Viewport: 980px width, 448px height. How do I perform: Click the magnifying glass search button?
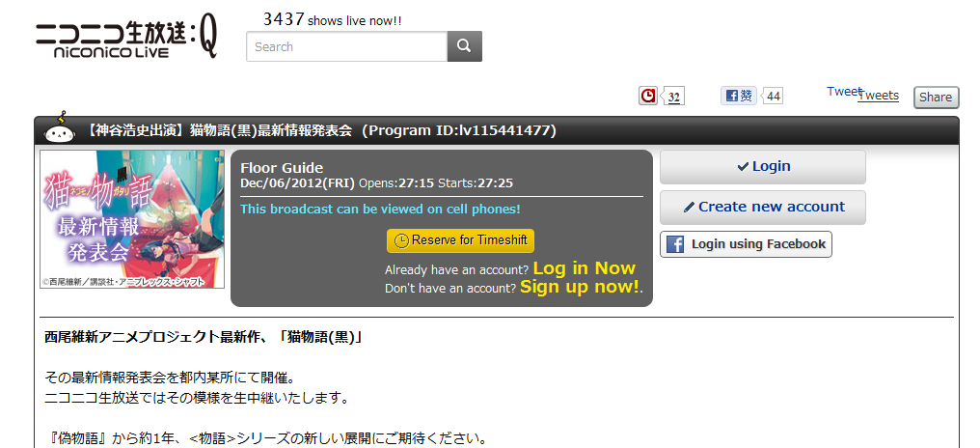click(464, 46)
